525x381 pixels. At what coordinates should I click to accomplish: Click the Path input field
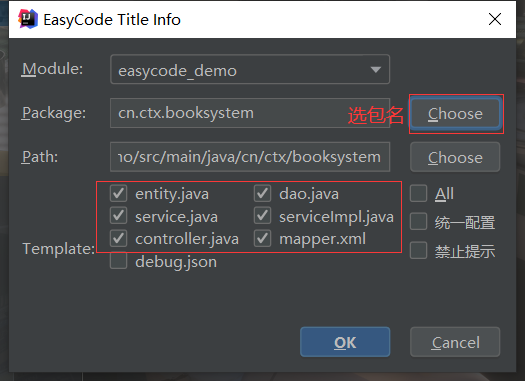(x=250, y=157)
